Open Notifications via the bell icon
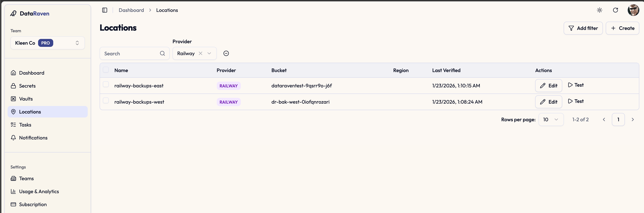Viewport: 644px width, 213px height. [14, 138]
